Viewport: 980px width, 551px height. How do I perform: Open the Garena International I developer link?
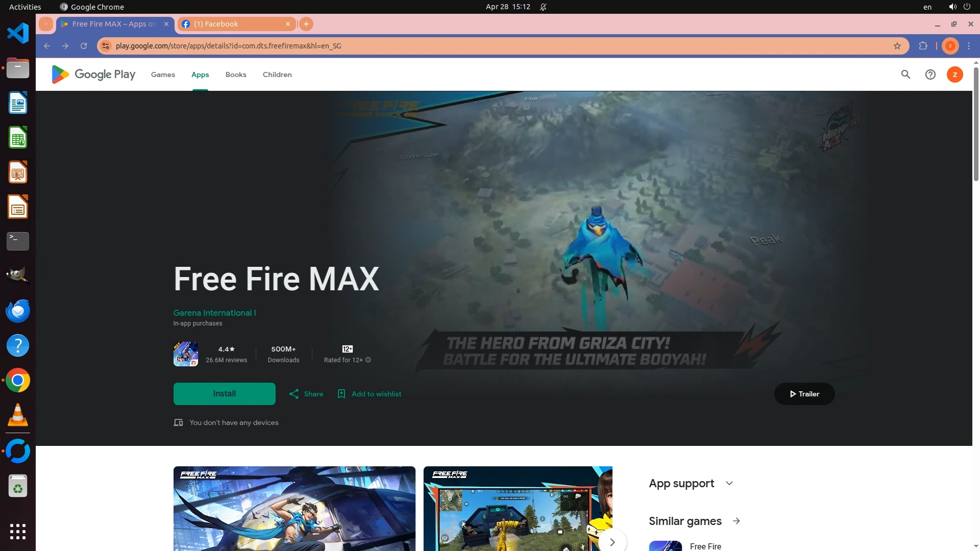(214, 313)
